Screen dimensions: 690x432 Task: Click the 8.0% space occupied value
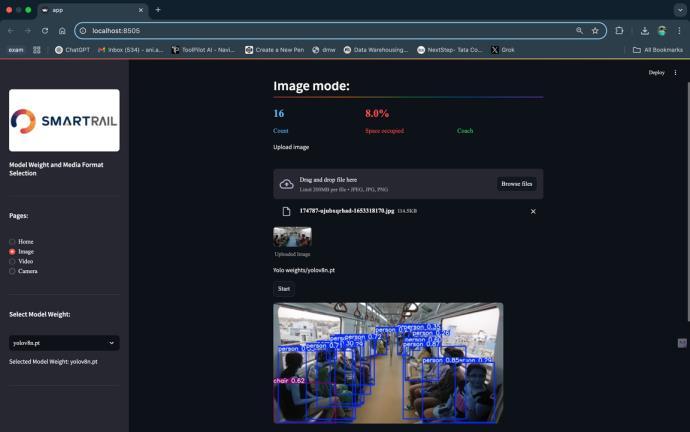tap(377, 113)
